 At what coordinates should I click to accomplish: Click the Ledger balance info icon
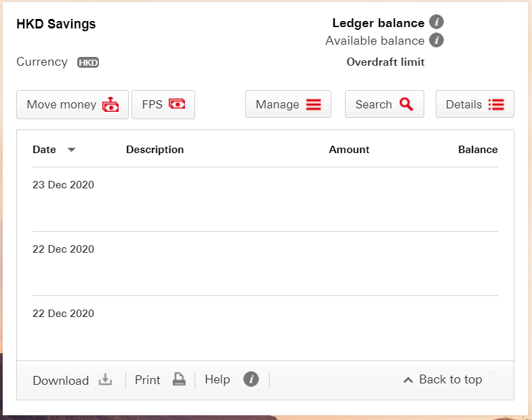(x=436, y=22)
